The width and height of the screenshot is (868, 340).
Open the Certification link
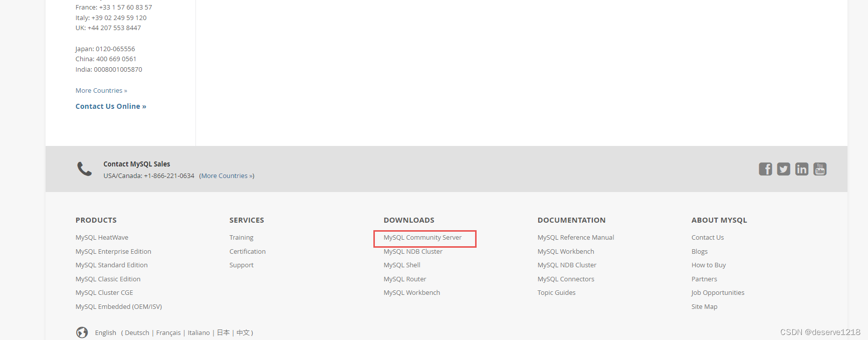(x=248, y=252)
